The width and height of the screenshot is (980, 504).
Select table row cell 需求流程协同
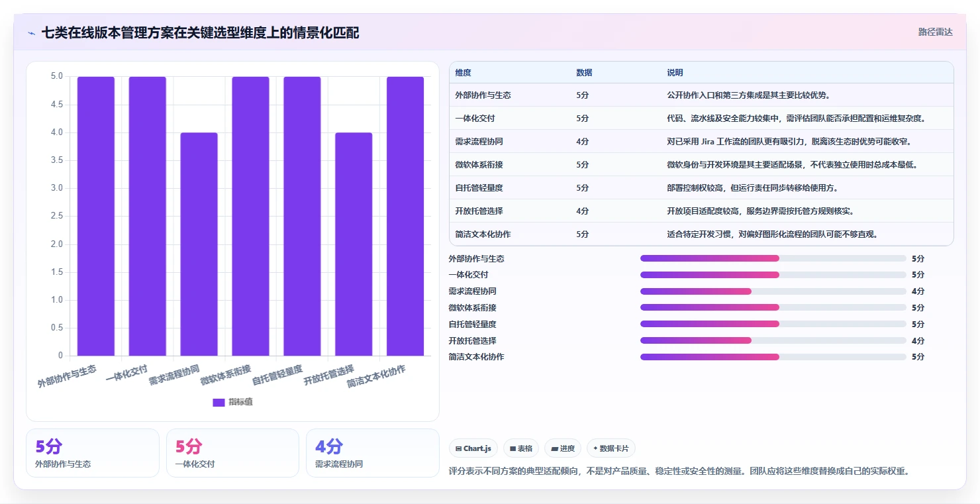[x=479, y=142]
